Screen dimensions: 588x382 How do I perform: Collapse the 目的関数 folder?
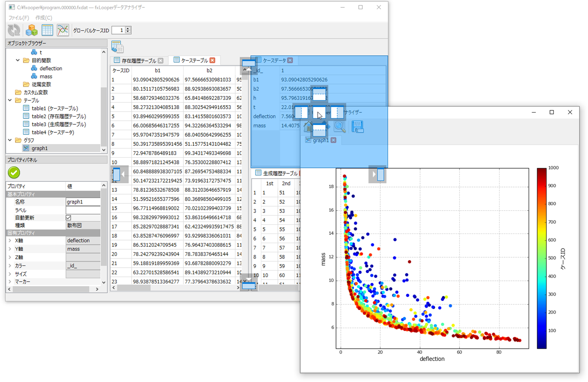(18, 60)
